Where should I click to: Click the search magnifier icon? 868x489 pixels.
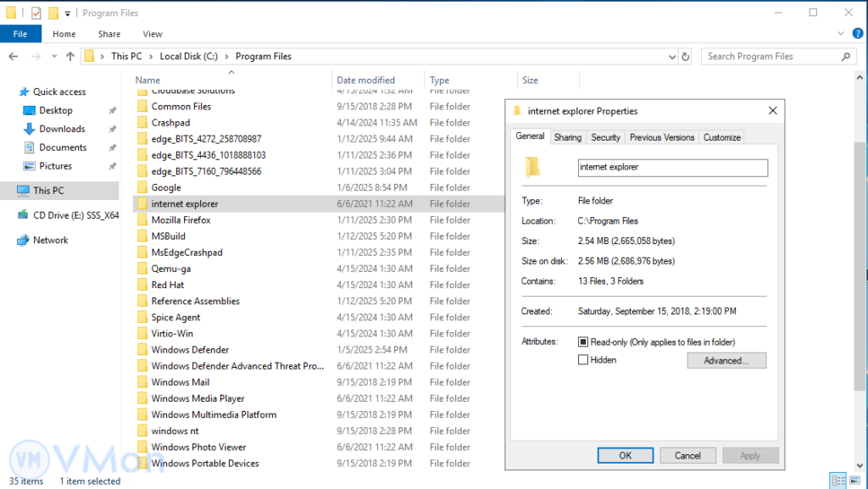coord(845,57)
